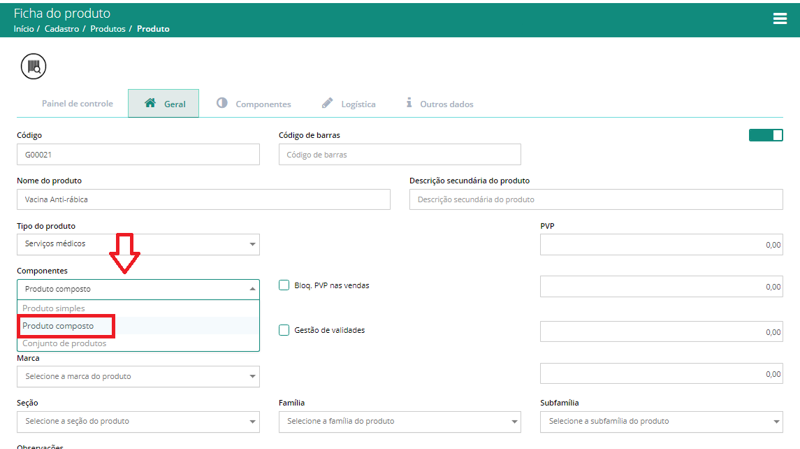Click the Código de barras field
The height and width of the screenshot is (449, 800).
399,155
